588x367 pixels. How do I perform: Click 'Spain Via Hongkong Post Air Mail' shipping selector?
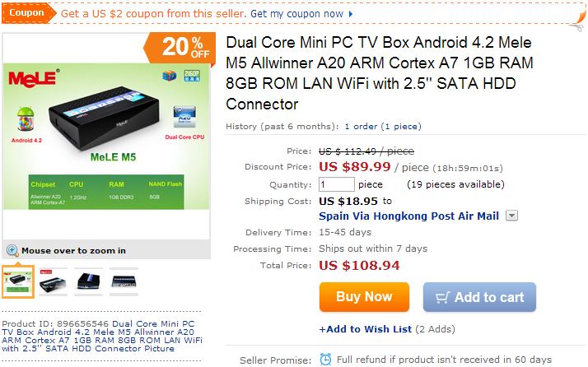(408, 216)
